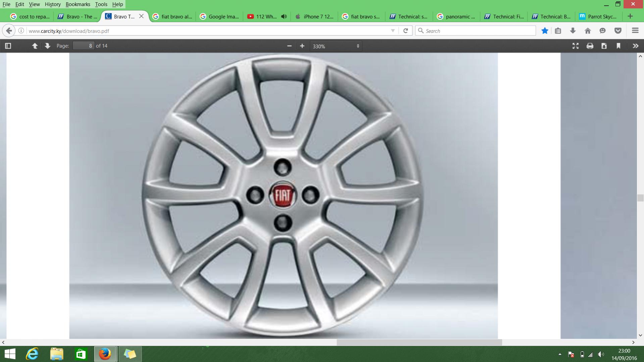Show hidden system tray icons
This screenshot has height=362, width=644.
(x=560, y=354)
